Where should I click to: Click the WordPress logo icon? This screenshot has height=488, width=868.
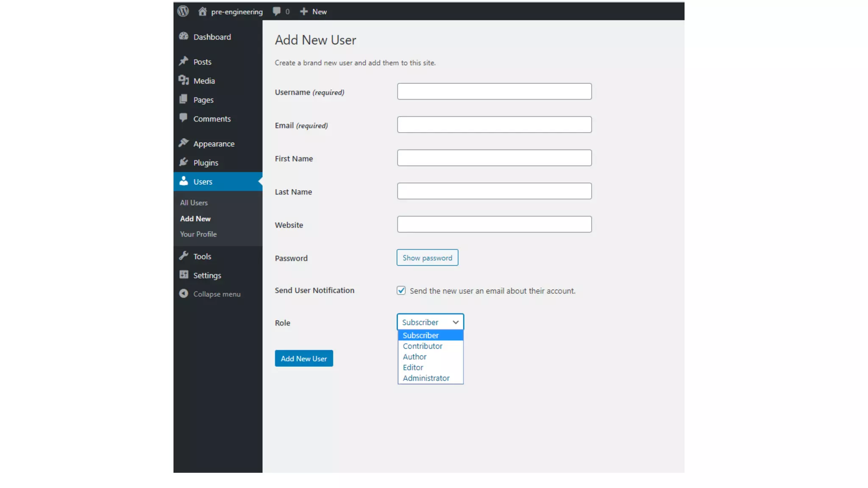pos(183,11)
